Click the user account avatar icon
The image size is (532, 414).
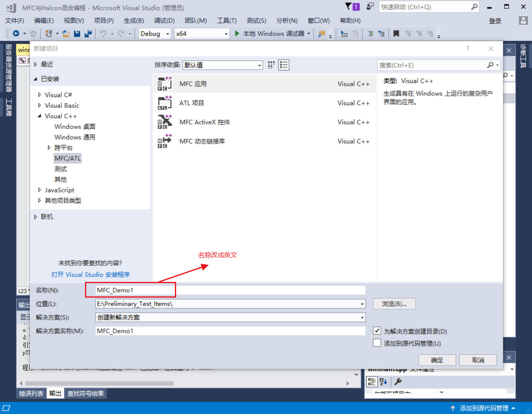[523, 21]
